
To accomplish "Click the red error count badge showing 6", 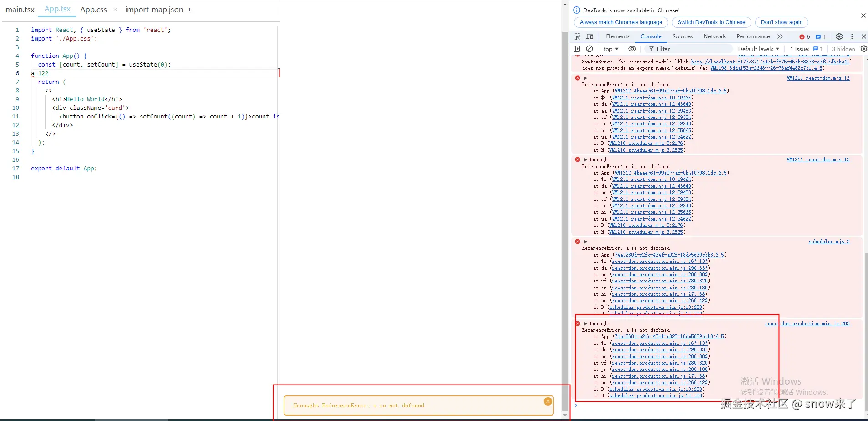I will [x=805, y=37].
